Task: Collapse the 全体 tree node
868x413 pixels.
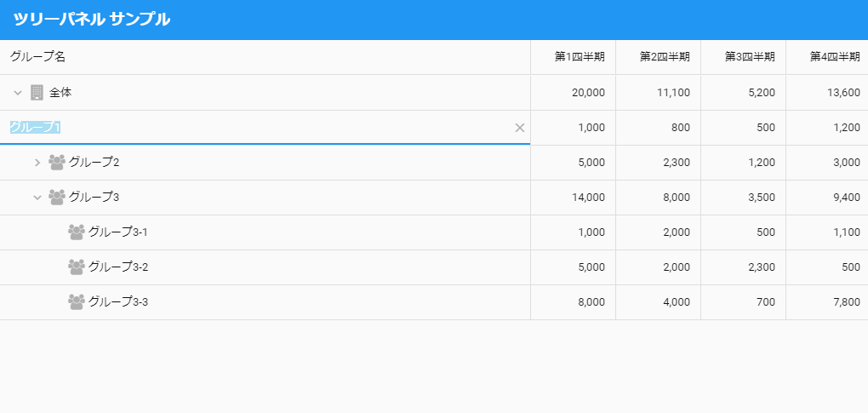Action: coord(18,93)
